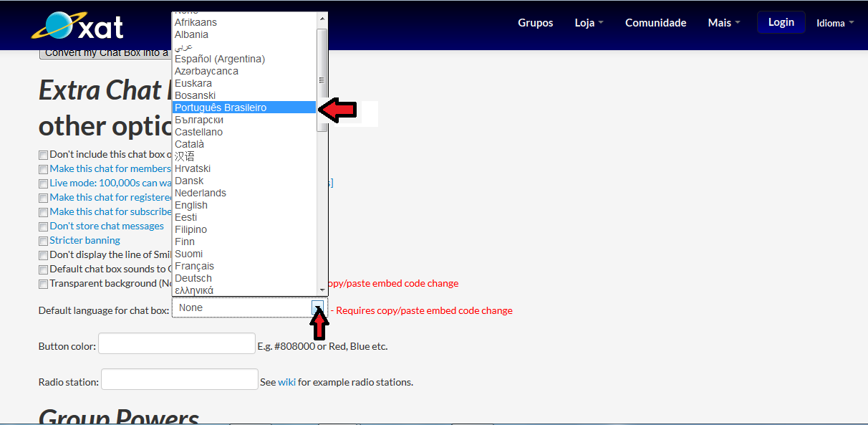Enable the Transparent background checkbox

coord(44,284)
